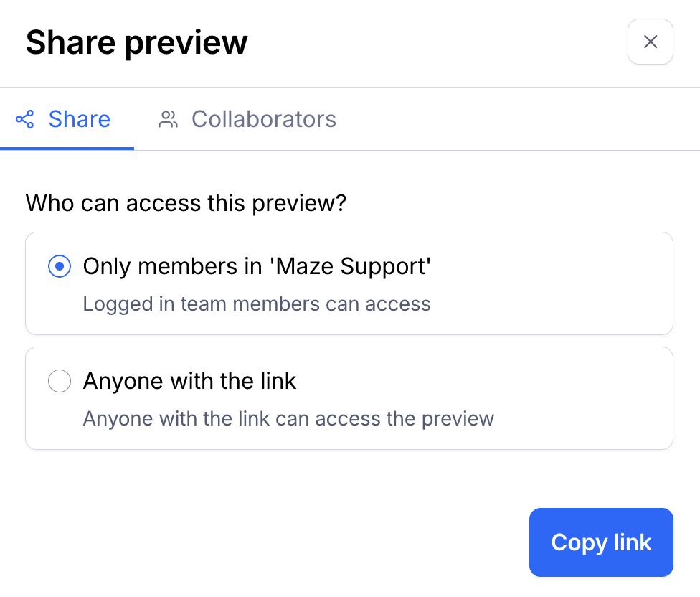Click the share nodes icon

coord(24,119)
